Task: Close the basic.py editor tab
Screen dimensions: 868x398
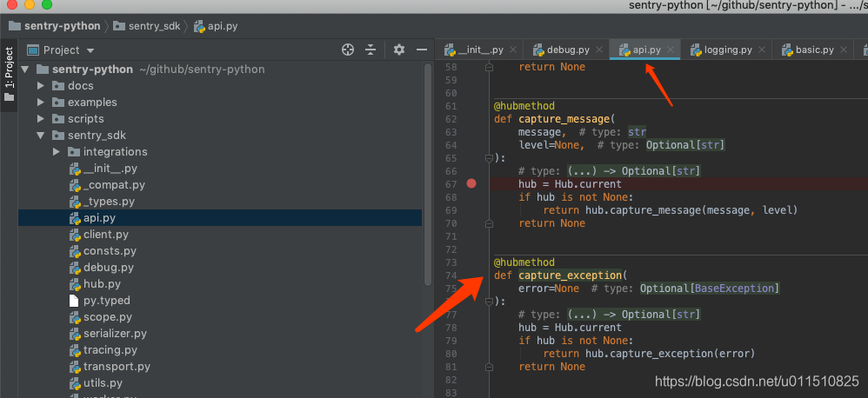Action: (844, 50)
